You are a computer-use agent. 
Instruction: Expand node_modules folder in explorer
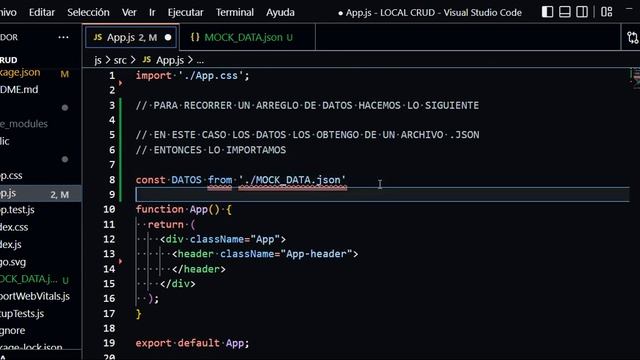click(24, 124)
